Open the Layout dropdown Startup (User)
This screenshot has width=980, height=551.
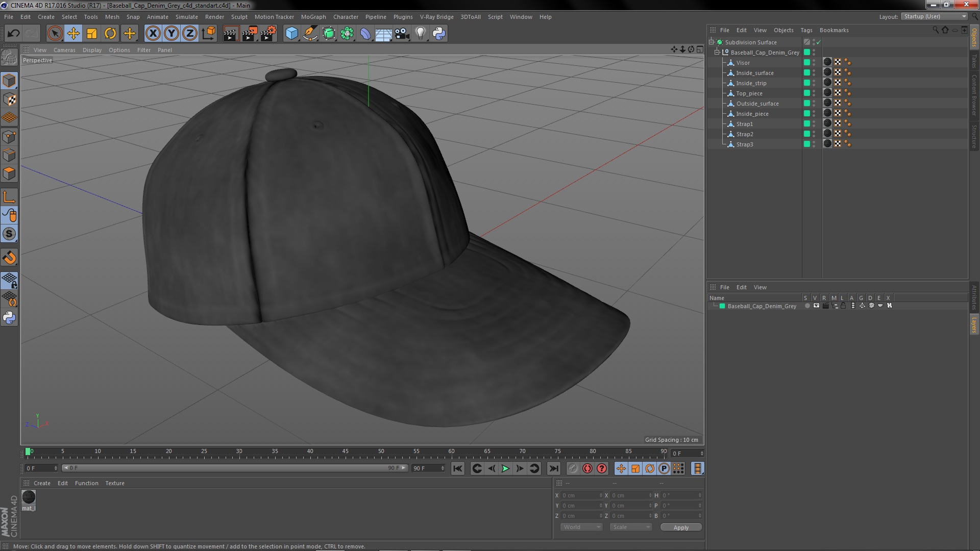pyautogui.click(x=935, y=17)
